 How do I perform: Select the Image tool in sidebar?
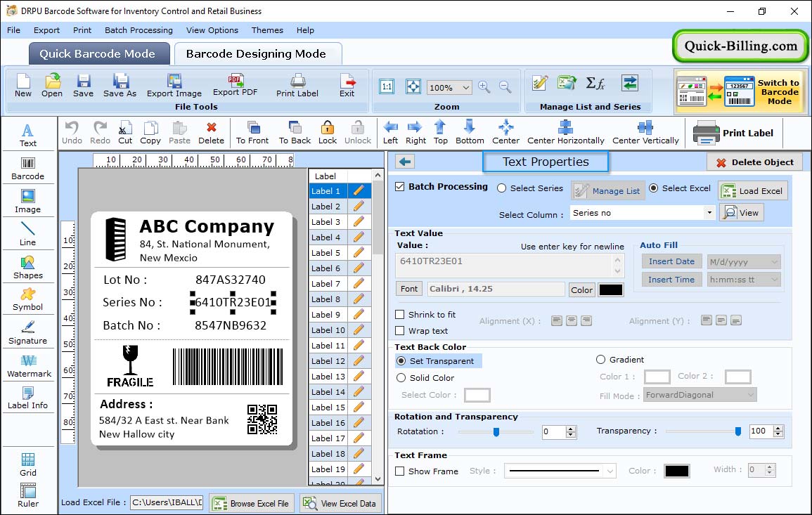pos(28,202)
